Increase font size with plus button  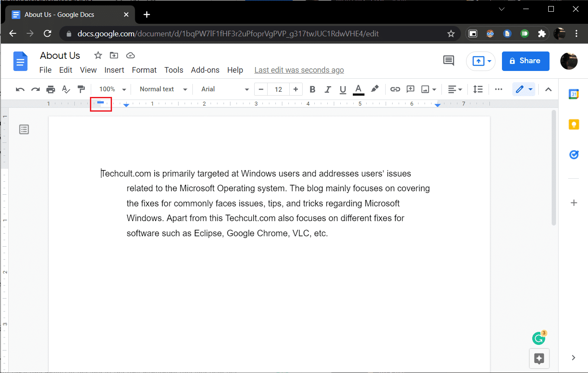(x=296, y=89)
